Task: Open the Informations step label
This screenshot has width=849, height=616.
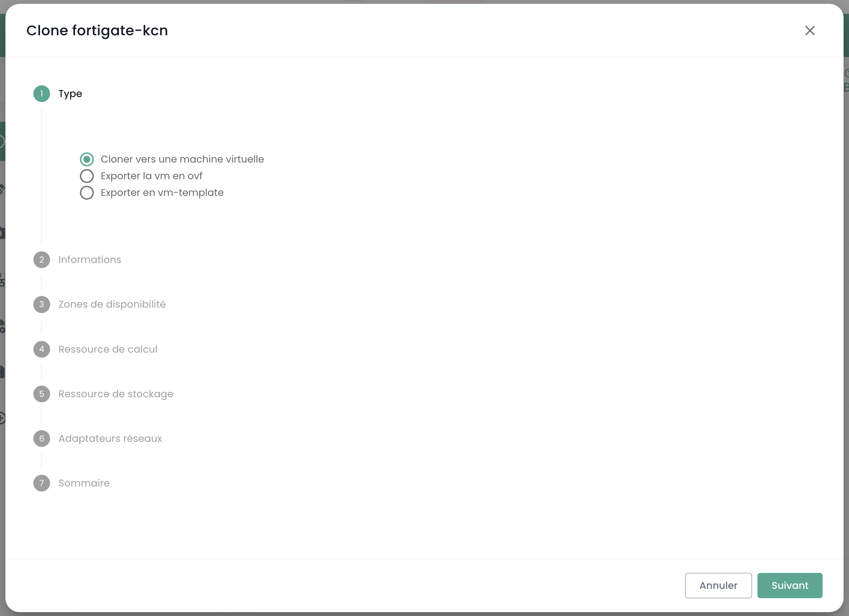Action: tap(90, 260)
